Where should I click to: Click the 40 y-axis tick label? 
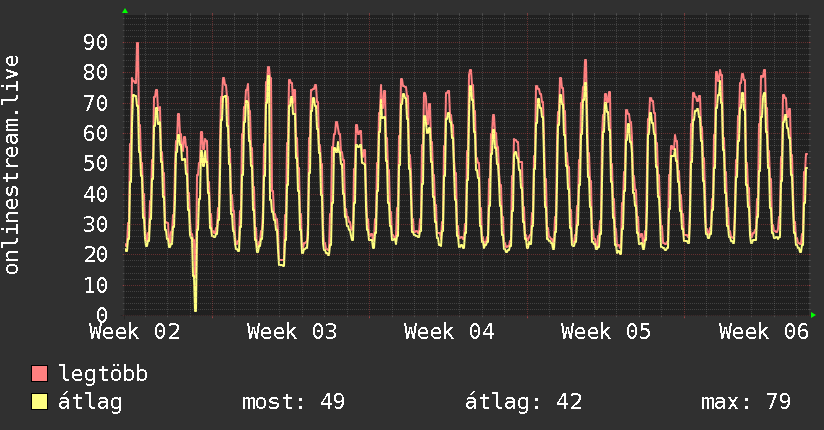coord(96,194)
